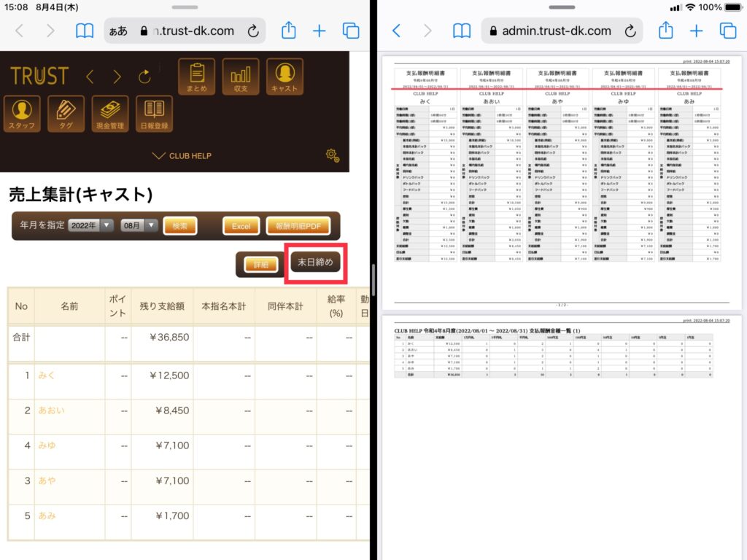The width and height of the screenshot is (747, 560).
Task: Tap the first PDF page thumbnail
Action: pyautogui.click(x=562, y=183)
